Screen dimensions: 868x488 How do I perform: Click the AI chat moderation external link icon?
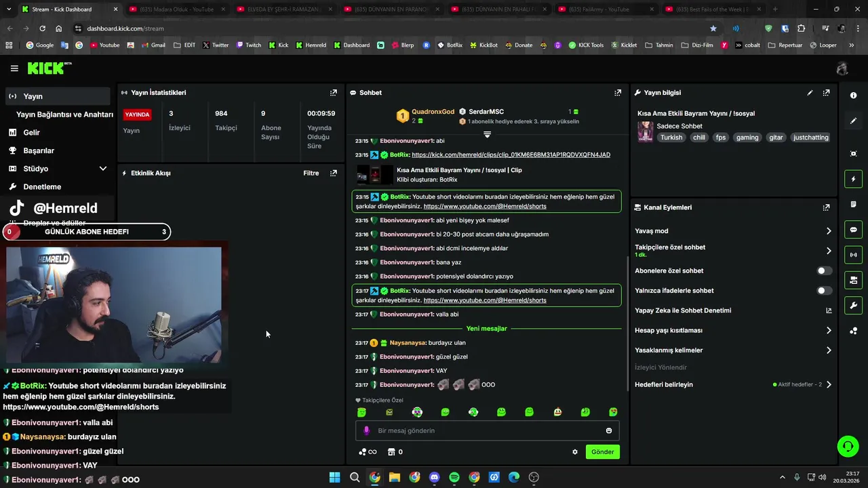tap(829, 310)
